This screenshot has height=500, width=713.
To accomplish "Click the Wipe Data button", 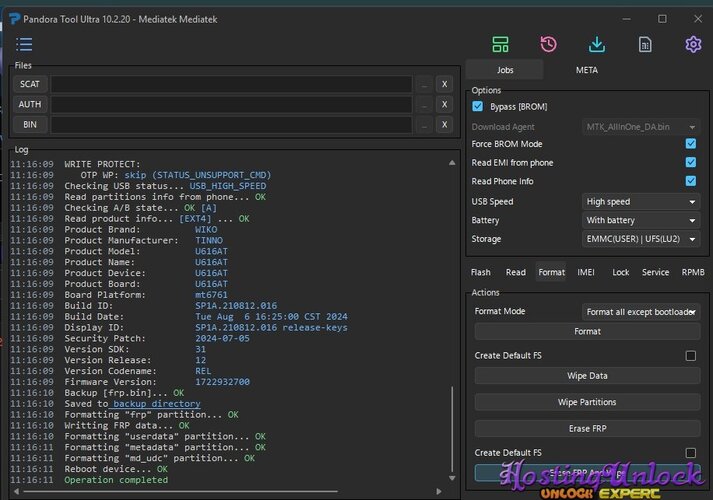I will (587, 376).
